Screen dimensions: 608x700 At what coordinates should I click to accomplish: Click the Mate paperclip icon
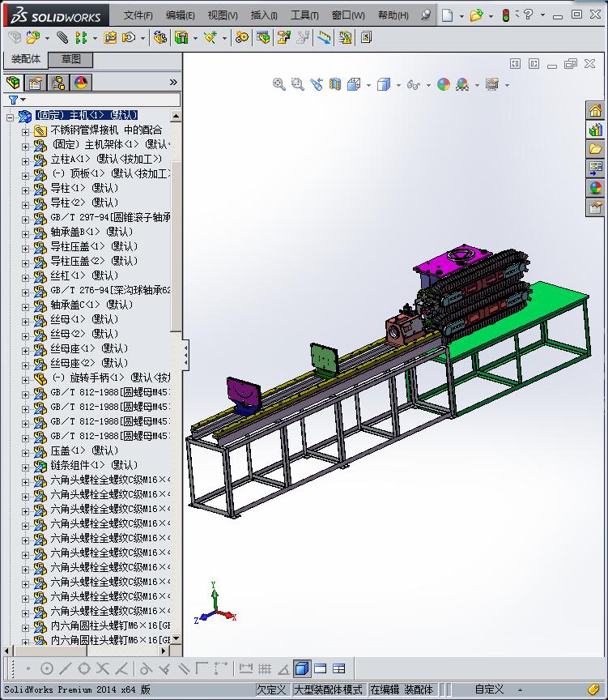click(x=62, y=37)
